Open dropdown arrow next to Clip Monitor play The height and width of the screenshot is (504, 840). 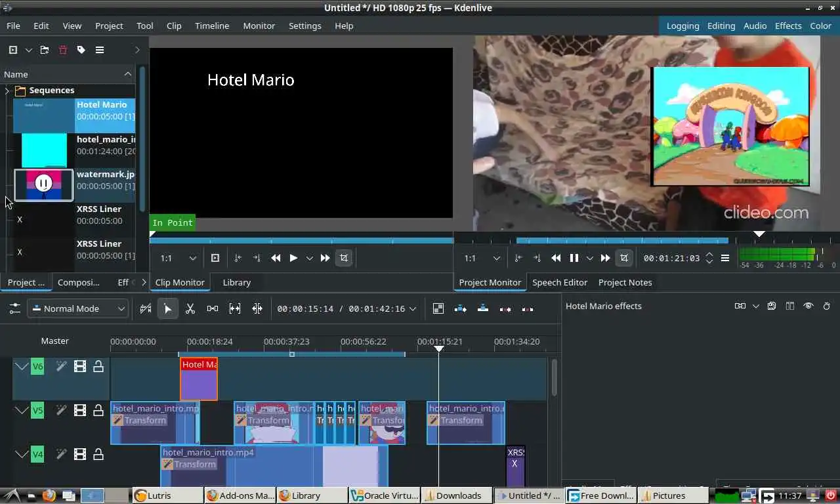[310, 258]
